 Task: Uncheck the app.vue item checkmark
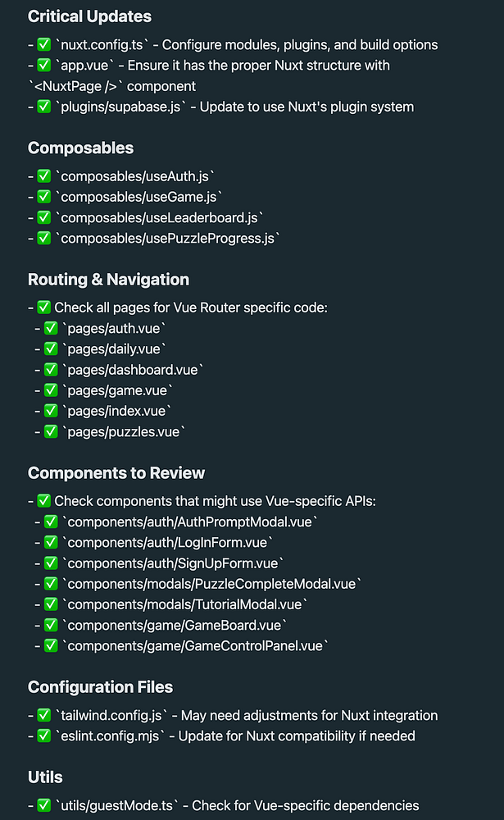[44, 66]
